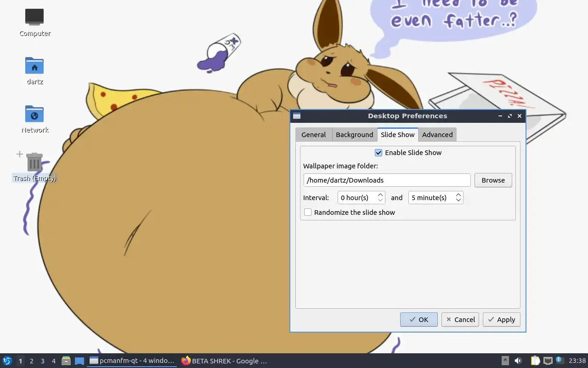Screen dimensions: 588x368
Task: Open the Advanced tab
Action: (x=437, y=134)
